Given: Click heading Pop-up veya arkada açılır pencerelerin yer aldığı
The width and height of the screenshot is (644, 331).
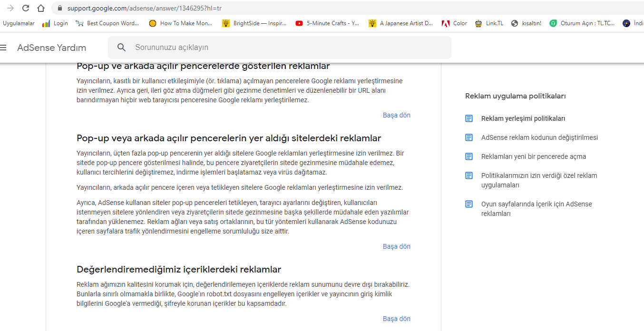Looking at the screenshot, I should (x=229, y=138).
